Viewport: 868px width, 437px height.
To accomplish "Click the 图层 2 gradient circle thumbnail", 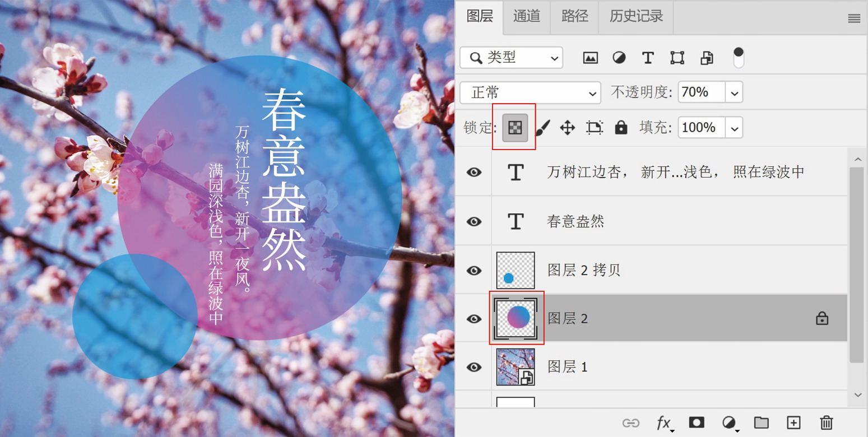I will 516,318.
